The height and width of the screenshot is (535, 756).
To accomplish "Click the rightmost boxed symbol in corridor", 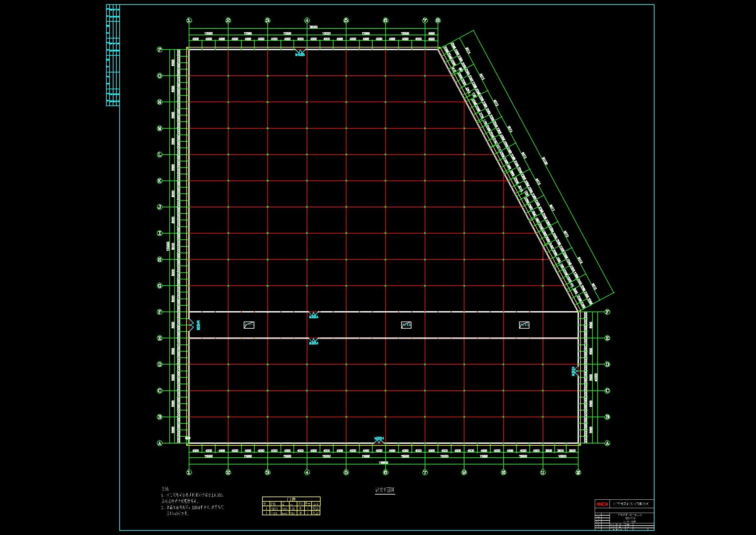I will point(524,325).
